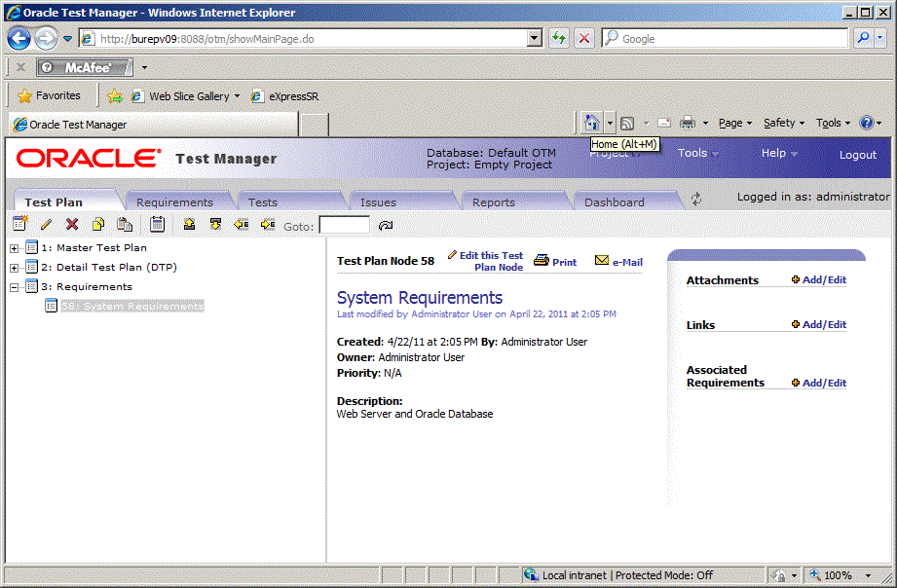Click the refresh arrows icon next to Dashboard
The width and height of the screenshot is (897, 588).
(x=696, y=200)
